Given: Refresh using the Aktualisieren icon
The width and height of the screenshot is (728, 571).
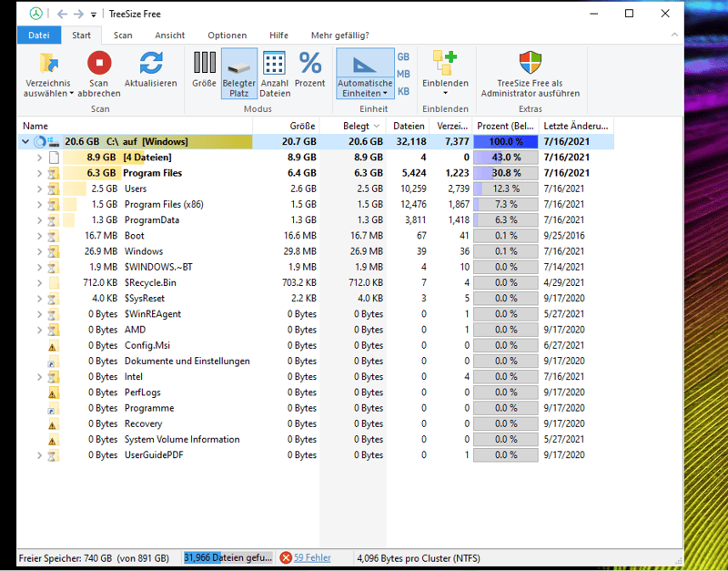Looking at the screenshot, I should (150, 63).
